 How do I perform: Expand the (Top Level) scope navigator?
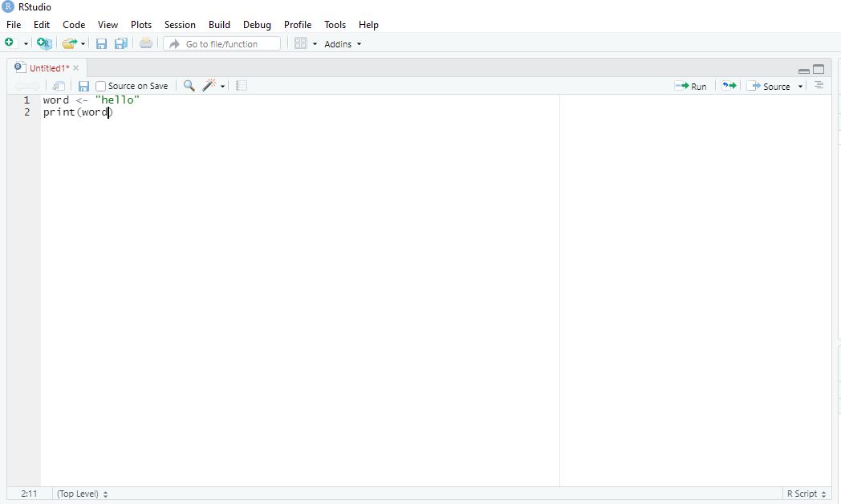(82, 494)
